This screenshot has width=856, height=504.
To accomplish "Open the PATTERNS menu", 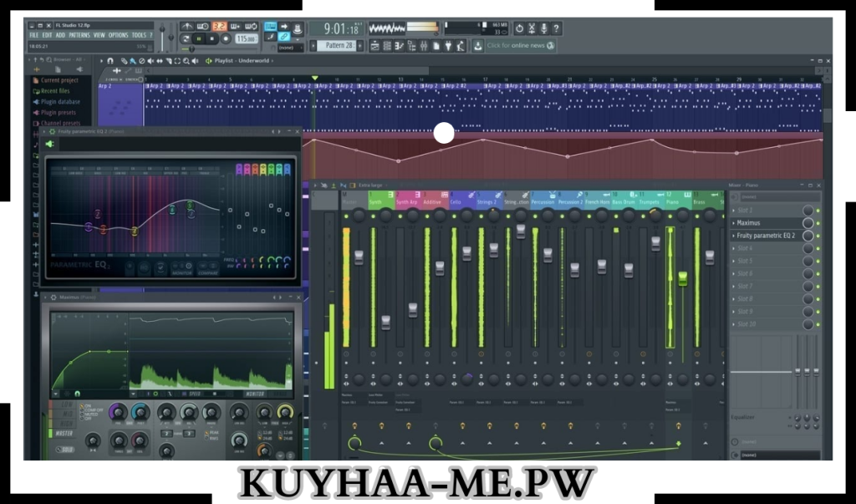I will 79,35.
